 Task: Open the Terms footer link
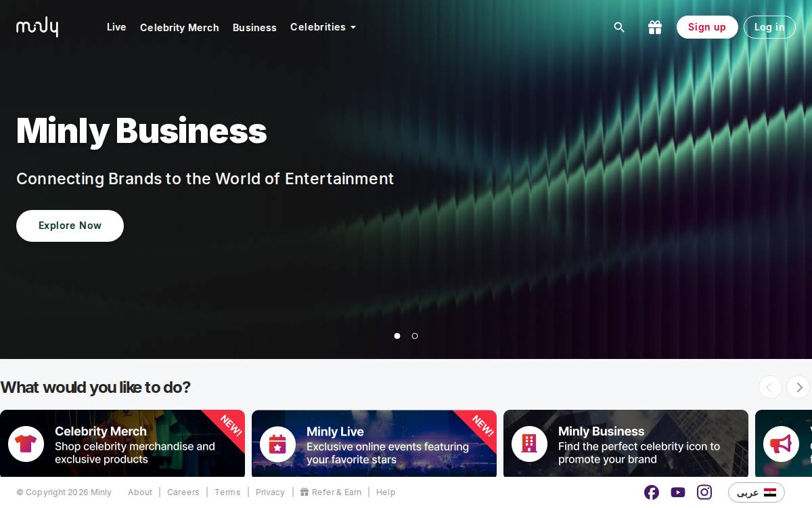227,492
